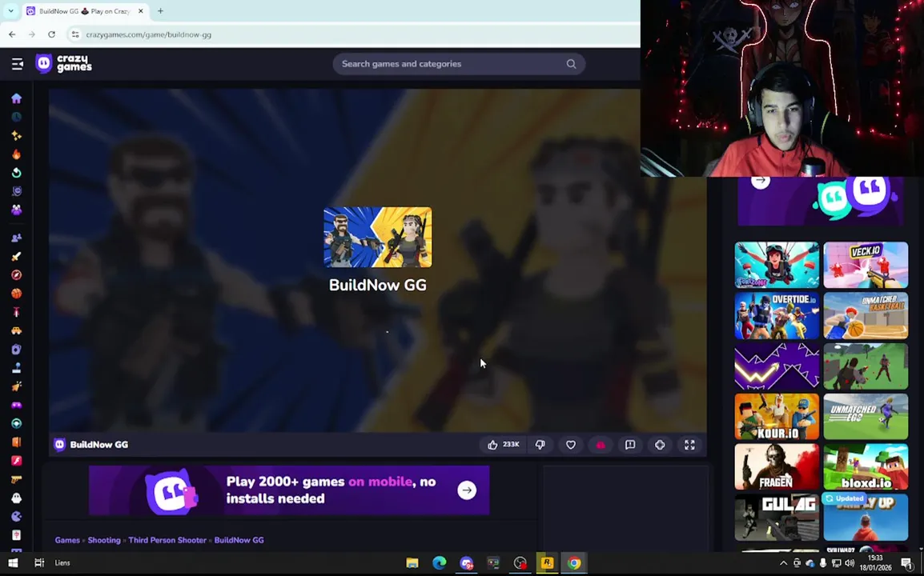The image size is (924, 576).
Task: Click the browser address bar URL
Action: (148, 34)
